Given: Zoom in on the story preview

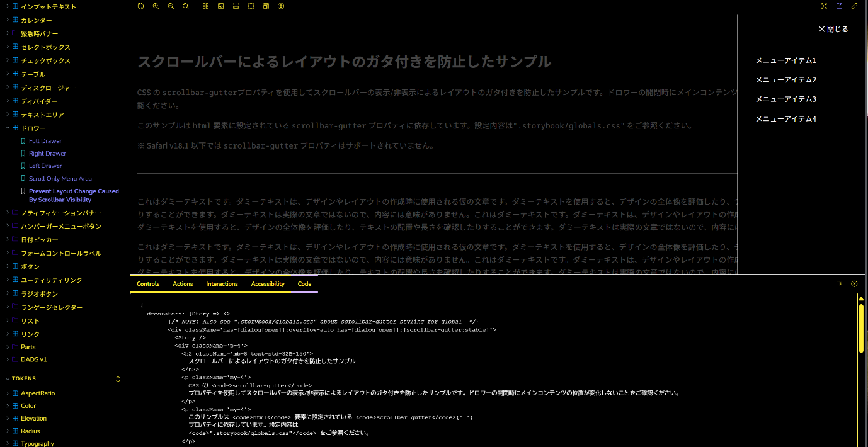Looking at the screenshot, I should pos(156,6).
